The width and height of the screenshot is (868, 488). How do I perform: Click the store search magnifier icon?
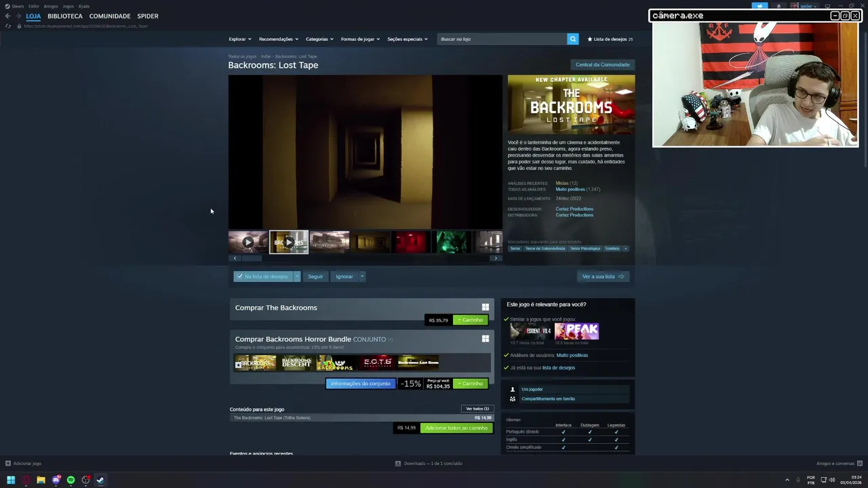(573, 39)
